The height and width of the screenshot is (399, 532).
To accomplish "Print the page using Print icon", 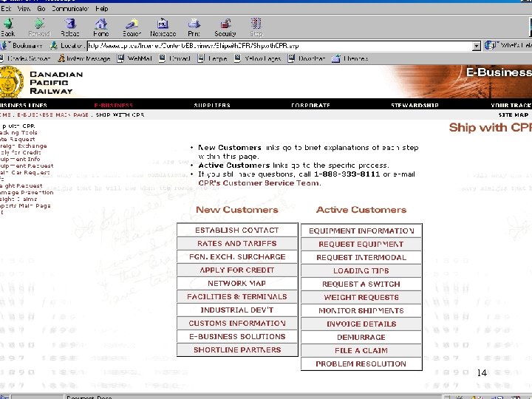I will click(x=194, y=24).
